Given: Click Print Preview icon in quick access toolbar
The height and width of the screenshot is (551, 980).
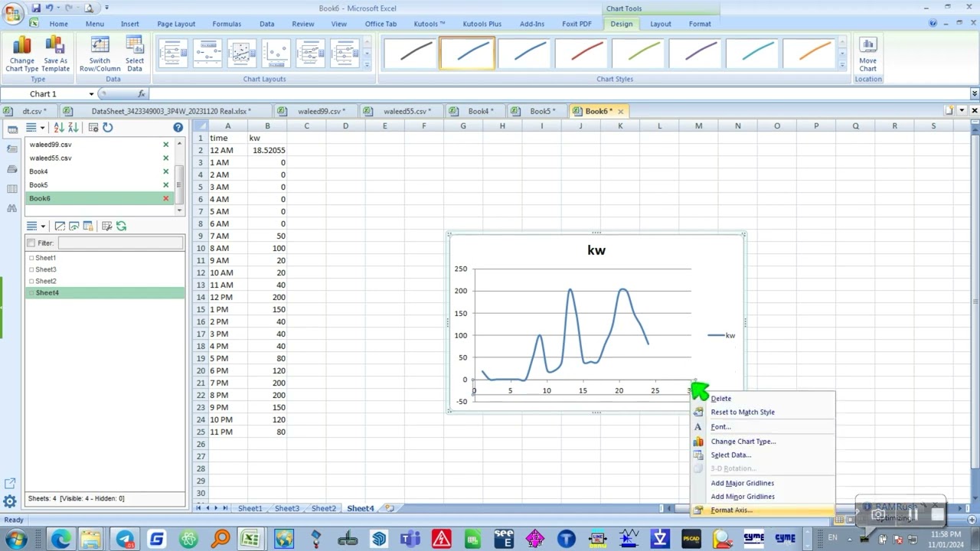Looking at the screenshot, I should point(88,8).
